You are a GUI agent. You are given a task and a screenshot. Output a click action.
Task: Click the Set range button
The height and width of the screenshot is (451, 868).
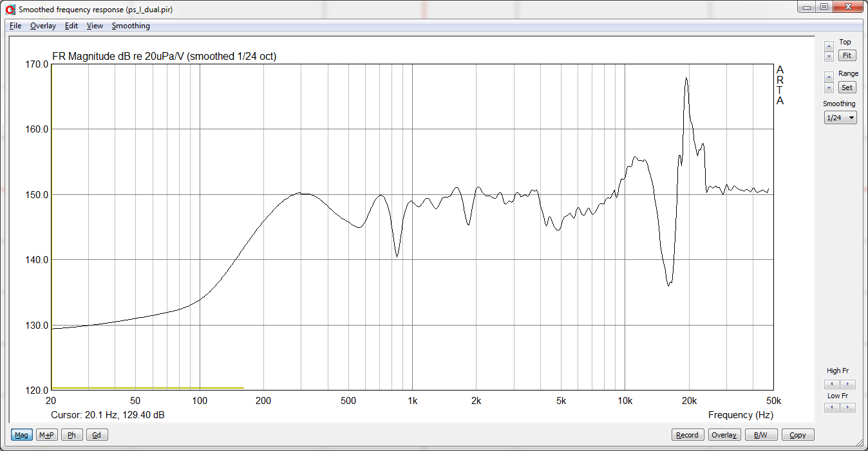847,87
